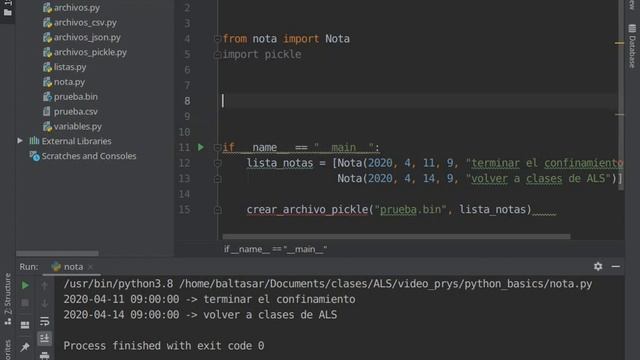Toggle fold marker on line 12
The height and width of the screenshot is (360, 640).
pyautogui.click(x=218, y=163)
